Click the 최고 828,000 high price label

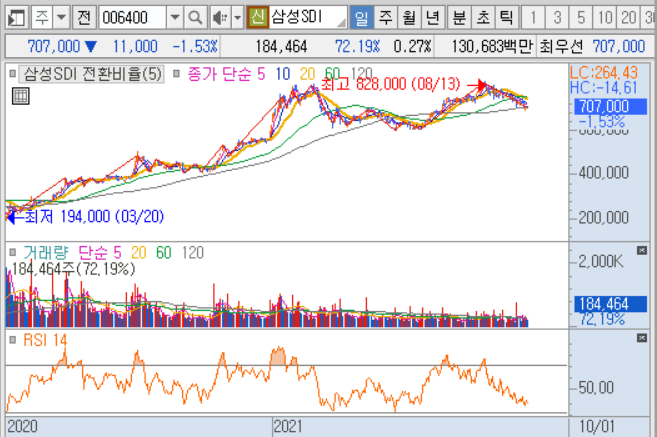click(391, 84)
